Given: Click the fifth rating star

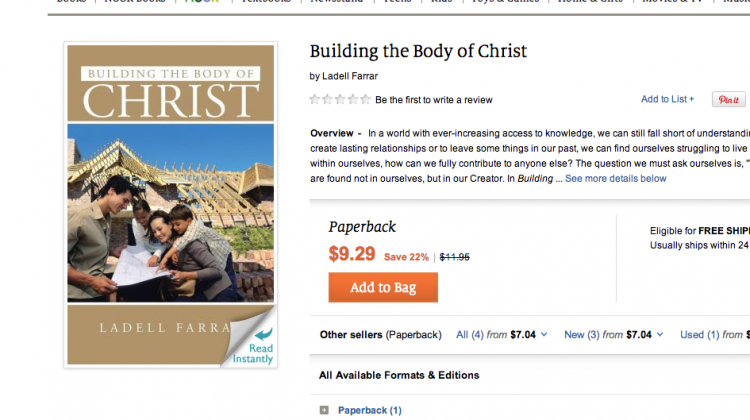Looking at the screenshot, I should point(365,100).
